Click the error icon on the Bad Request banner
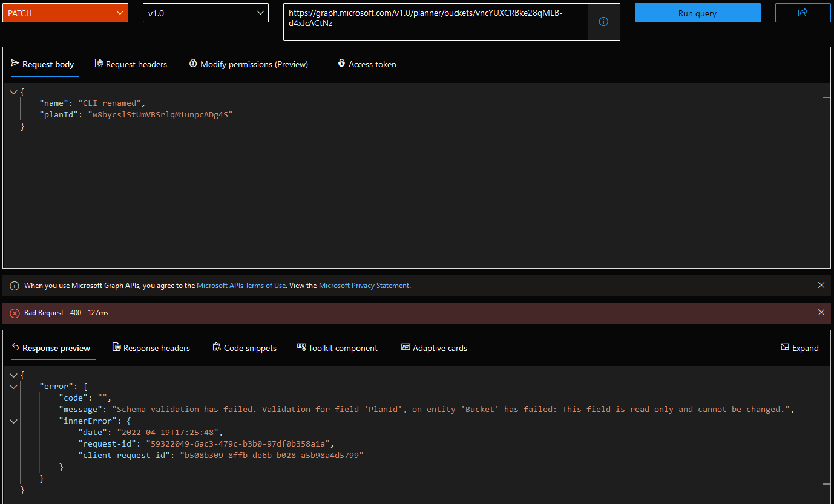834x504 pixels. tap(15, 313)
